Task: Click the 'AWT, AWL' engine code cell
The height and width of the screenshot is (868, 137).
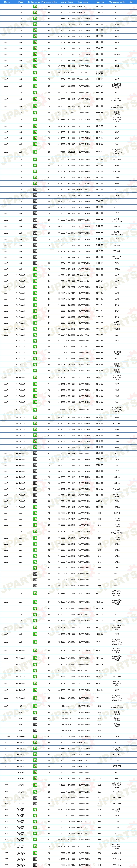Action: pos(117,754)
